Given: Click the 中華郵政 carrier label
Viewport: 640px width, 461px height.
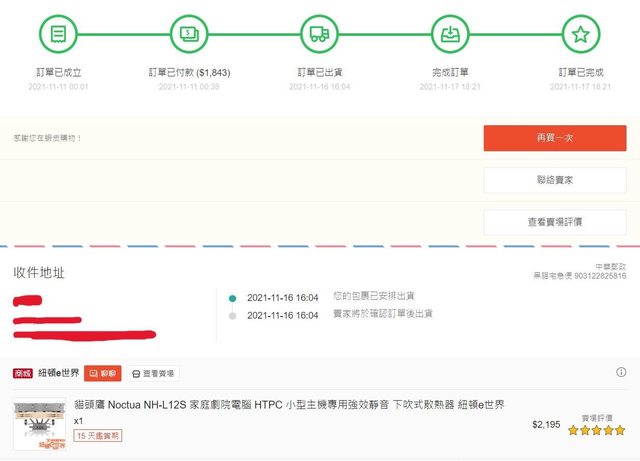Looking at the screenshot, I should (x=610, y=266).
